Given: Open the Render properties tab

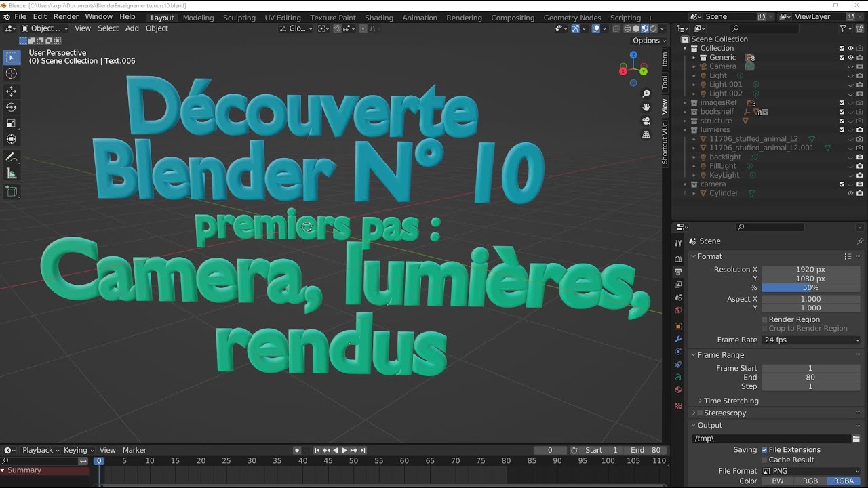Looking at the screenshot, I should pos(678,259).
